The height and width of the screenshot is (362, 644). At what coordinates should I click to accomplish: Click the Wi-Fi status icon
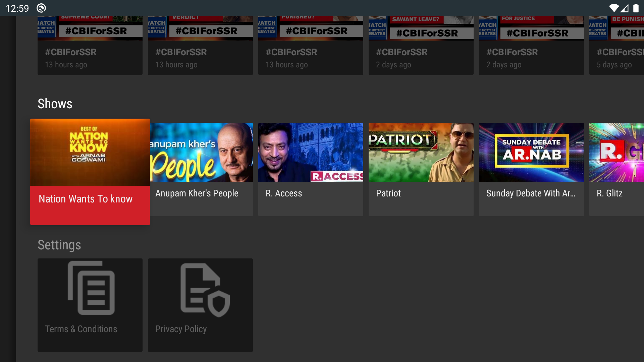click(x=615, y=8)
